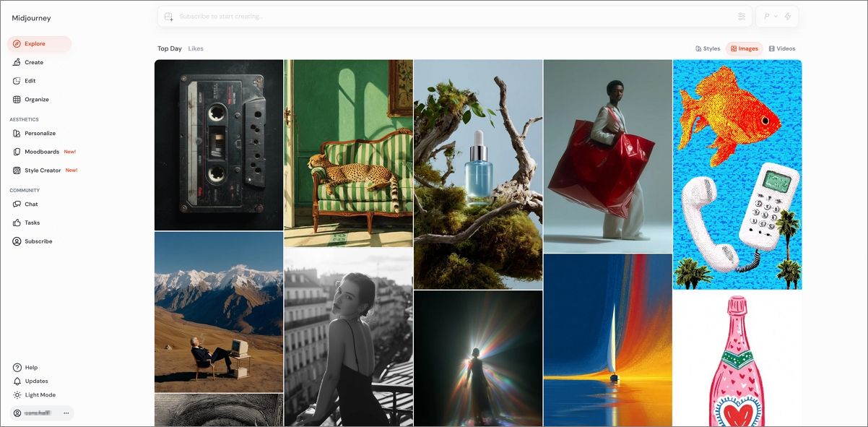Image resolution: width=868 pixels, height=427 pixels.
Task: Open prompt settings sliders icon
Action: pyautogui.click(x=741, y=17)
